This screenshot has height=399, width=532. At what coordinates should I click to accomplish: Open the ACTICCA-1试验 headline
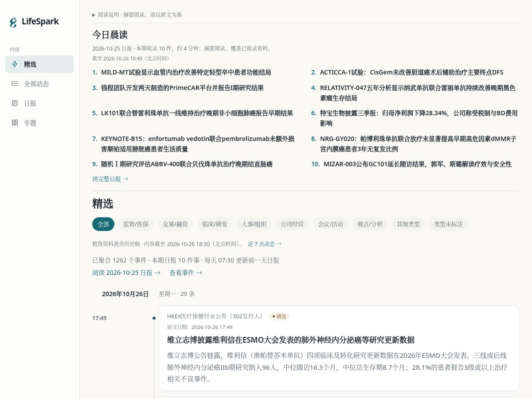[412, 72]
